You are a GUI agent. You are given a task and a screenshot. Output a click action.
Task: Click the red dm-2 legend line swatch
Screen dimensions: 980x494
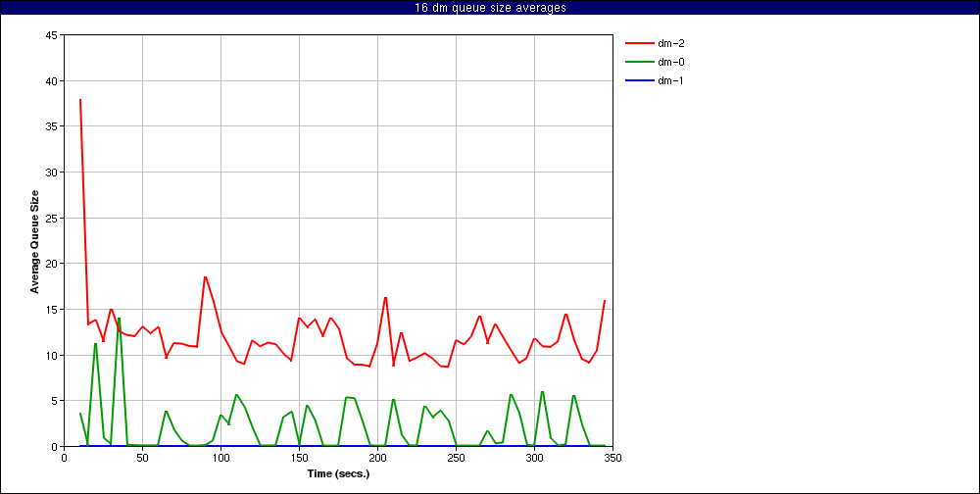point(639,43)
